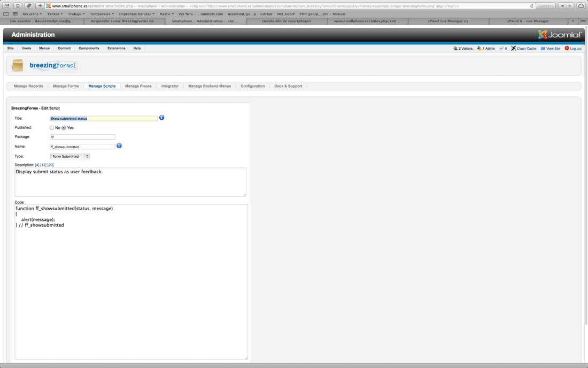588x368 pixels.
Task: Open the Components menu
Action: click(89, 48)
